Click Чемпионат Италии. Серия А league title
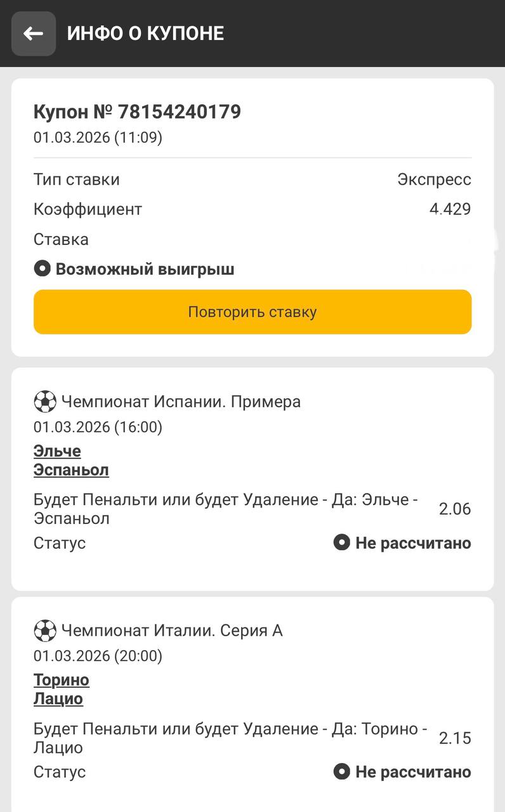 172,631
